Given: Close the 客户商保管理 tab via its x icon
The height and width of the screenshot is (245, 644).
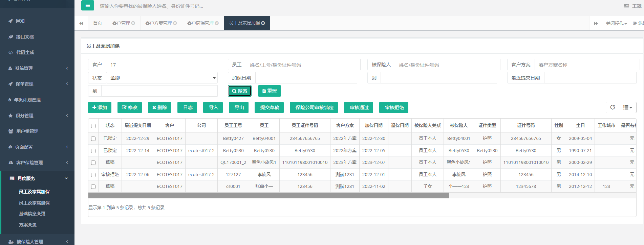Looking at the screenshot, I should (x=217, y=23).
